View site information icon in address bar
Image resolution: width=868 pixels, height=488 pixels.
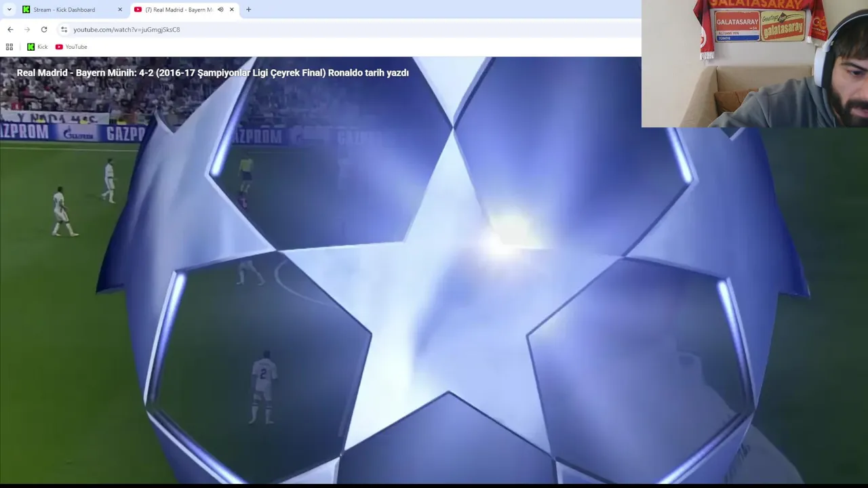pos(64,29)
